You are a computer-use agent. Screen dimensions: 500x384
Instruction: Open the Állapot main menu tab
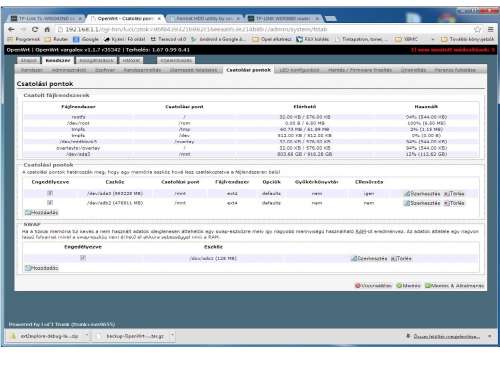(x=29, y=60)
